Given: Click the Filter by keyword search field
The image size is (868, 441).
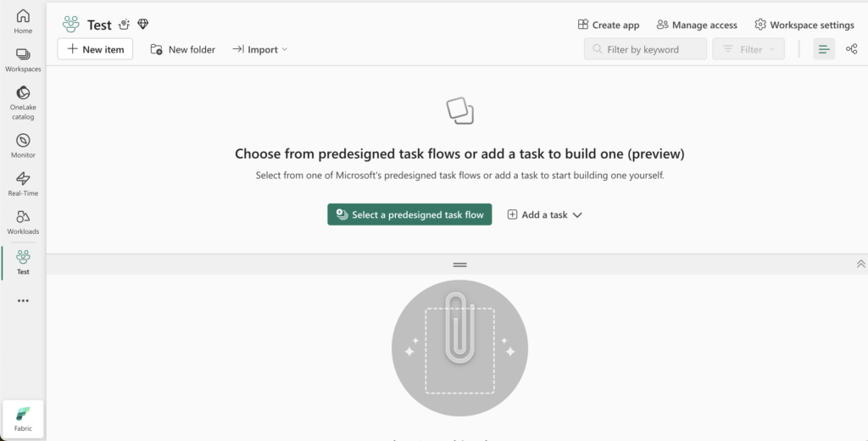Looking at the screenshot, I should pyautogui.click(x=645, y=49).
